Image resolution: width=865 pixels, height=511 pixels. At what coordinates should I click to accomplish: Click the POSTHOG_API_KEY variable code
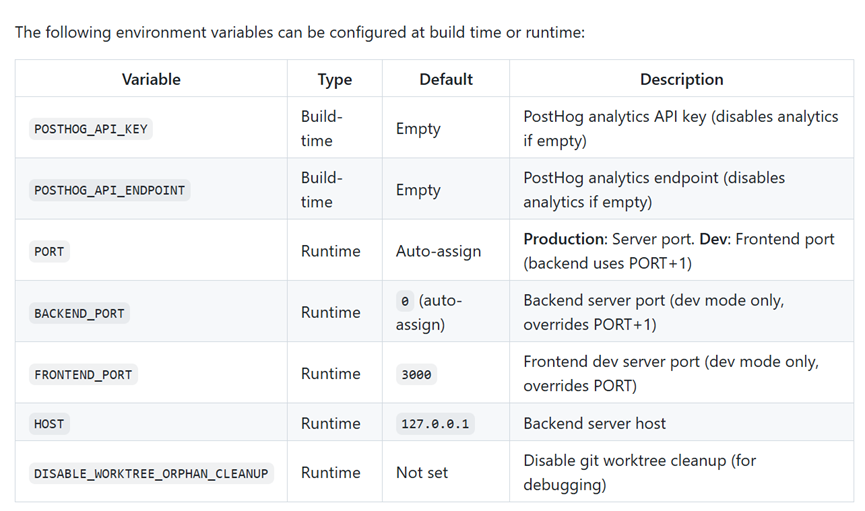90,129
